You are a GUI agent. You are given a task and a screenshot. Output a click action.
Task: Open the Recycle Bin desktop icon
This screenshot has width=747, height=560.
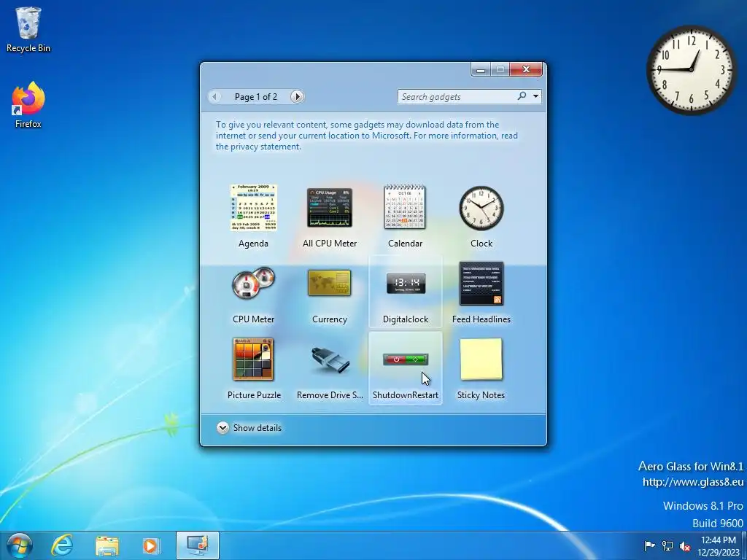(x=28, y=29)
